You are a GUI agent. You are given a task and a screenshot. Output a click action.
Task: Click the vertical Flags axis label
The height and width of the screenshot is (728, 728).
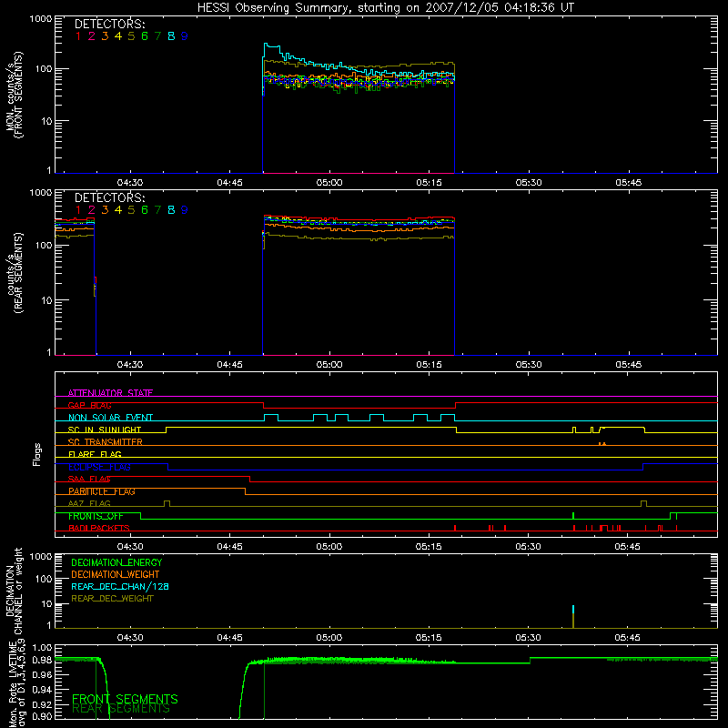[37, 454]
